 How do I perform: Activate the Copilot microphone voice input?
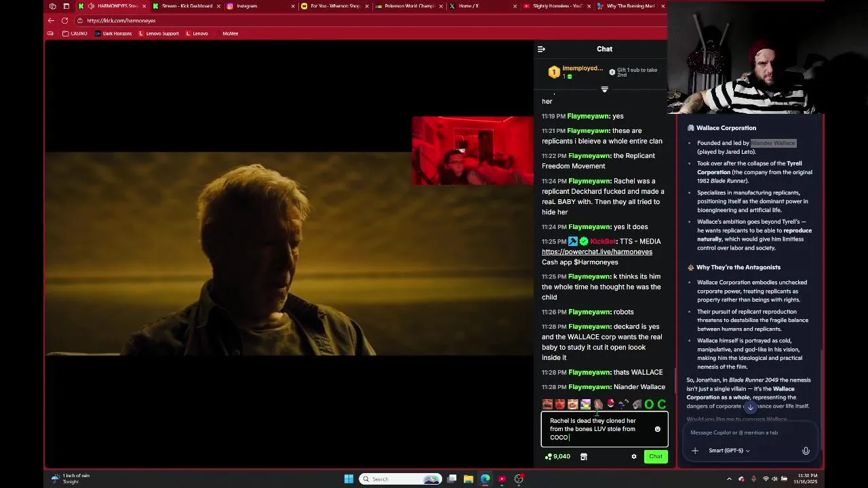(x=806, y=451)
